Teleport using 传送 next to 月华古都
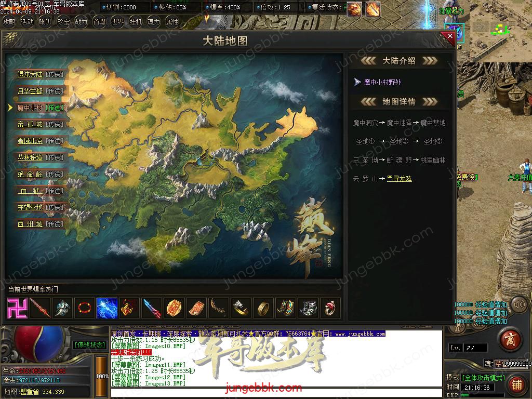Screen dimensions: 532x399 54,91
